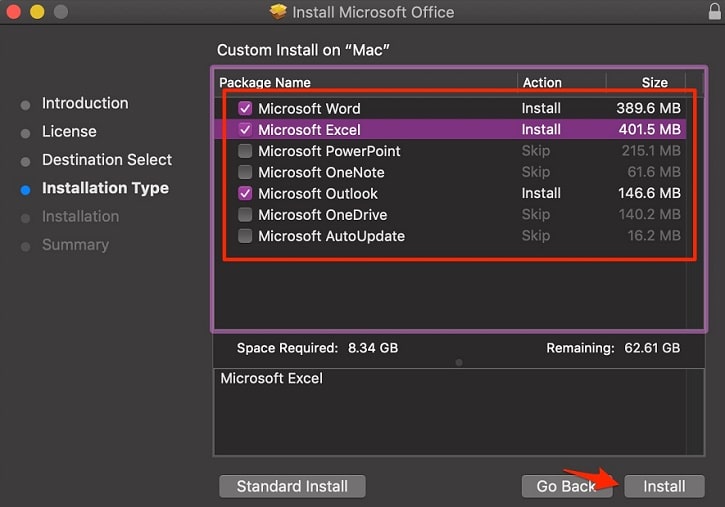Click the lock icon in the title bar
Screen dimensions: 725x507
pyautogui.click(x=714, y=11)
